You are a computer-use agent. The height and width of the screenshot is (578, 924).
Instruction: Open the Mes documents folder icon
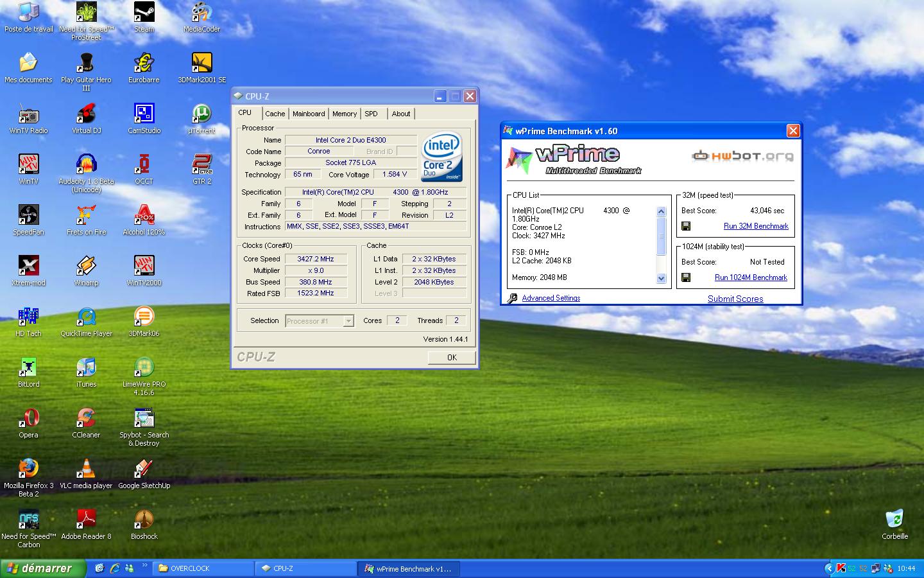[28, 68]
